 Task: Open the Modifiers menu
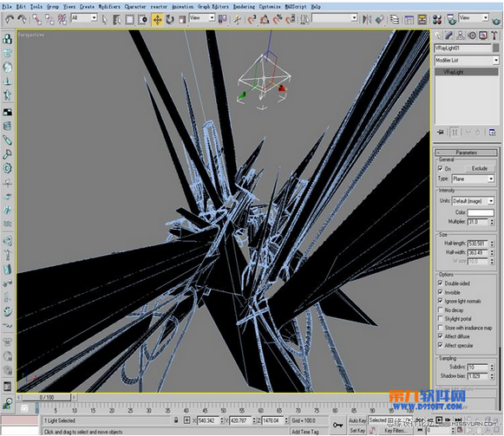(109, 6)
